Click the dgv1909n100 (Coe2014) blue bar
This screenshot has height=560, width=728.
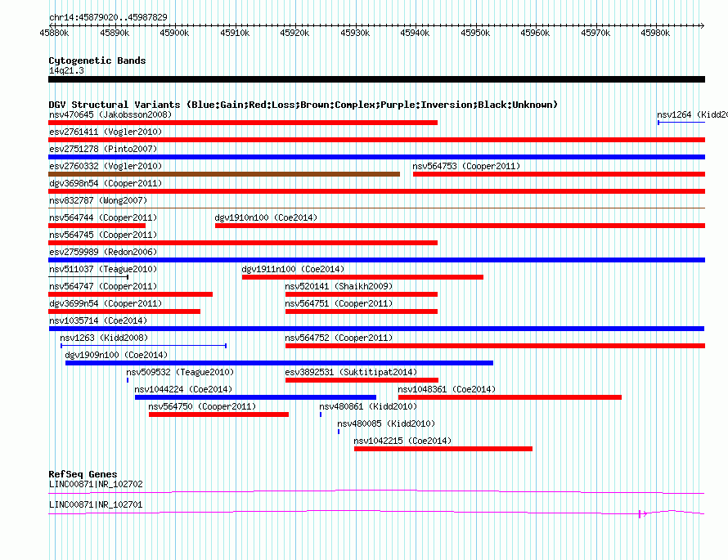[x=279, y=363]
